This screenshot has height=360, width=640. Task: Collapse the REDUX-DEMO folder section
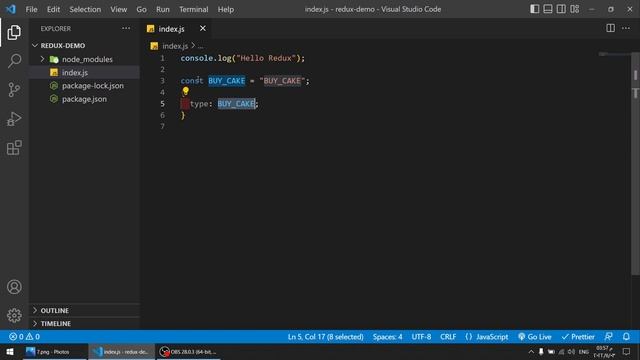84,46
